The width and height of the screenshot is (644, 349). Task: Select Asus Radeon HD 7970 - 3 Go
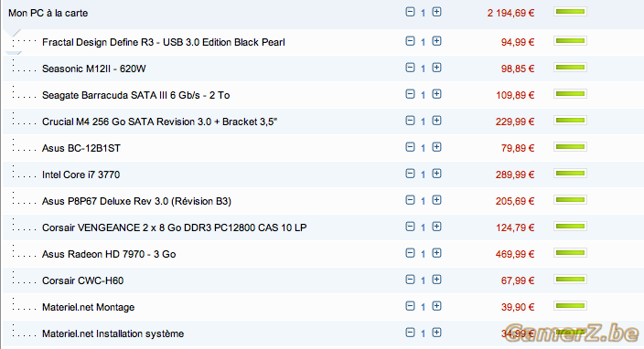click(109, 254)
